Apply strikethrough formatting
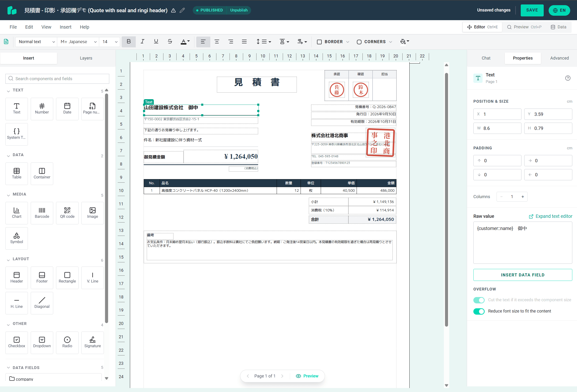 [170, 41]
